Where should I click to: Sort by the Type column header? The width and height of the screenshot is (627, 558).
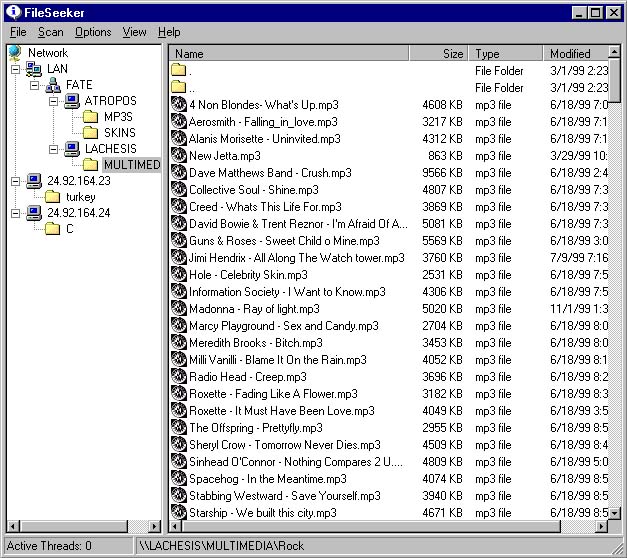coord(506,53)
